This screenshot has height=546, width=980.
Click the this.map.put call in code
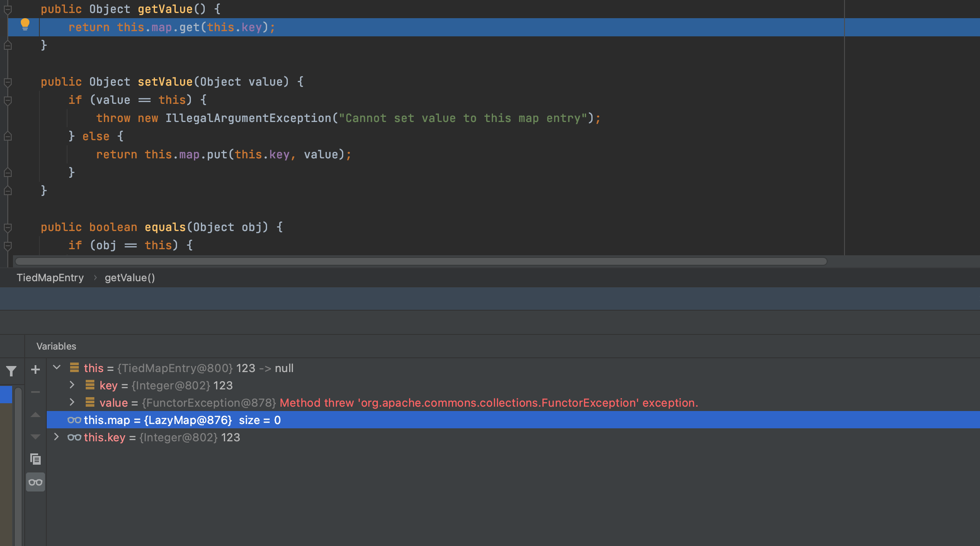(248, 154)
